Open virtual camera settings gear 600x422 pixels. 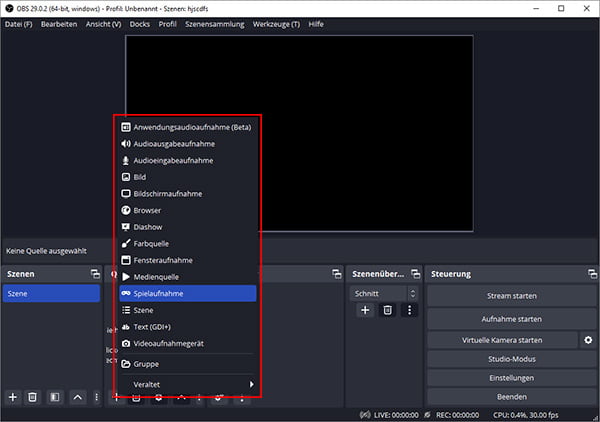[x=588, y=340]
